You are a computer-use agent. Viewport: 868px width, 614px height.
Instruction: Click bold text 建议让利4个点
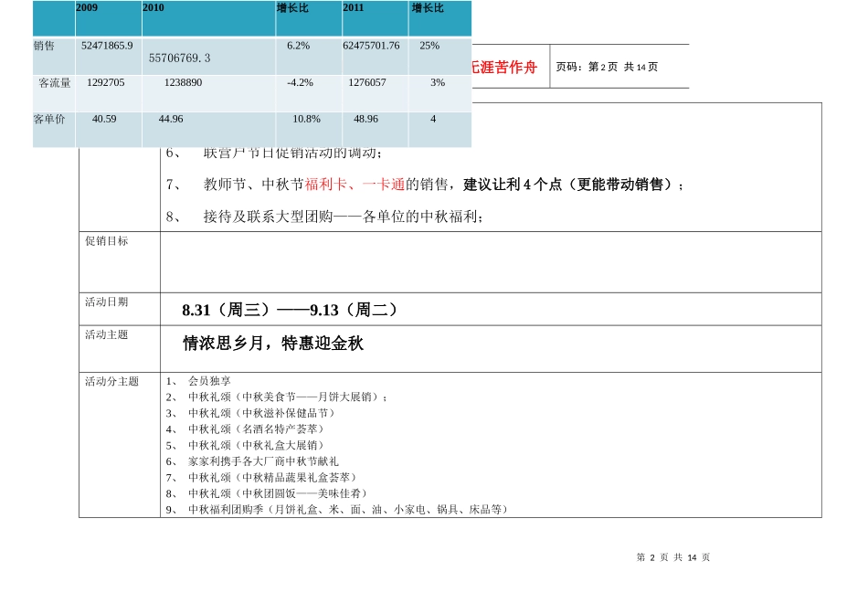(513, 185)
